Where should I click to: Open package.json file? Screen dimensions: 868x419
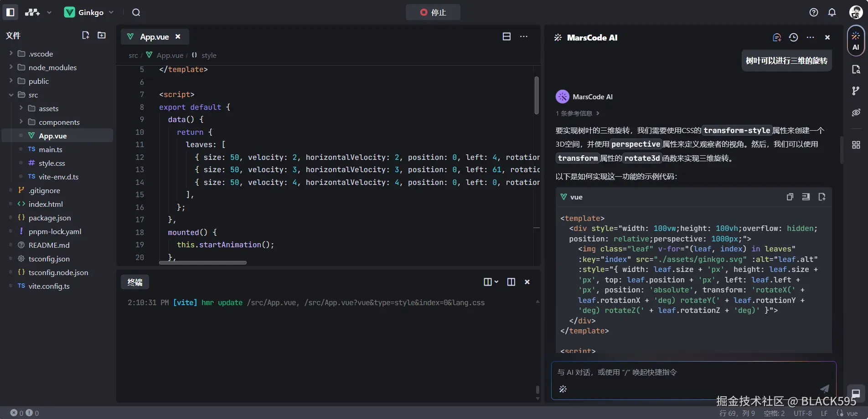57,218
